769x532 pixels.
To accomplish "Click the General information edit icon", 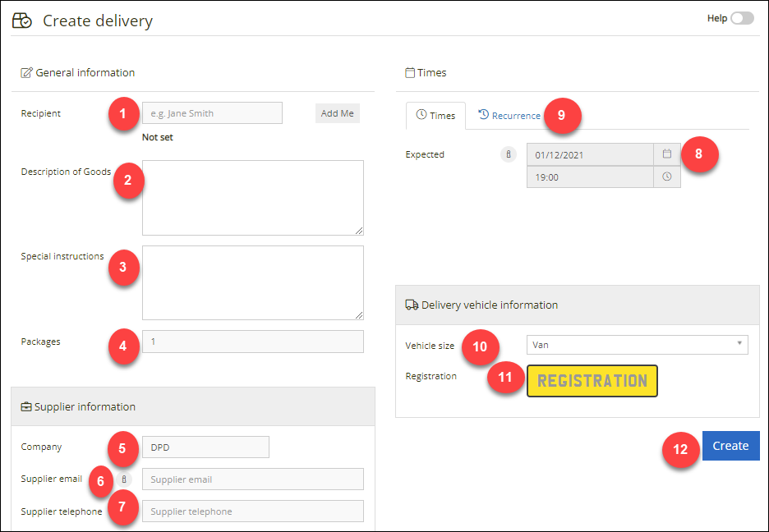I will pos(26,73).
